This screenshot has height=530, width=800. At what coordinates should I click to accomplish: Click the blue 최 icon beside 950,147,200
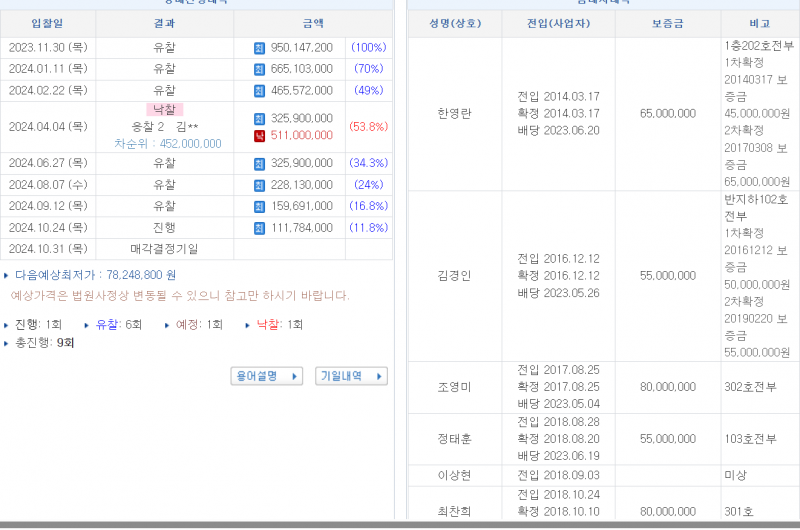tap(260, 48)
